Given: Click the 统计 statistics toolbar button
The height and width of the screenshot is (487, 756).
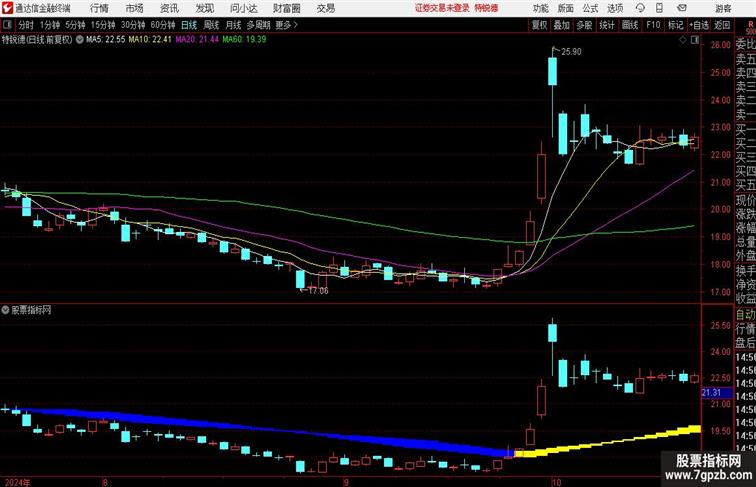Looking at the screenshot, I should click(607, 25).
